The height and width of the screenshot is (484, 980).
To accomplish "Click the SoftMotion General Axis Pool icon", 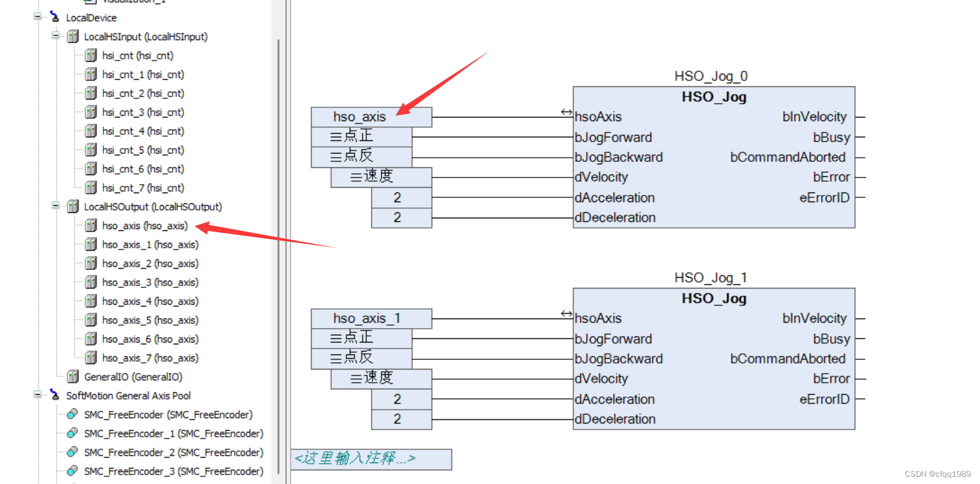I will click(x=55, y=395).
